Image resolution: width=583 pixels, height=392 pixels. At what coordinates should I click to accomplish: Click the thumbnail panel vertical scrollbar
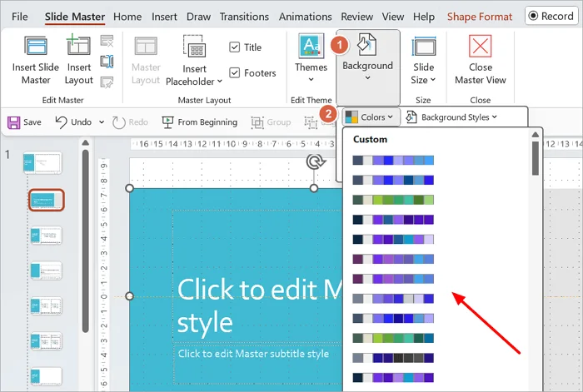86,241
